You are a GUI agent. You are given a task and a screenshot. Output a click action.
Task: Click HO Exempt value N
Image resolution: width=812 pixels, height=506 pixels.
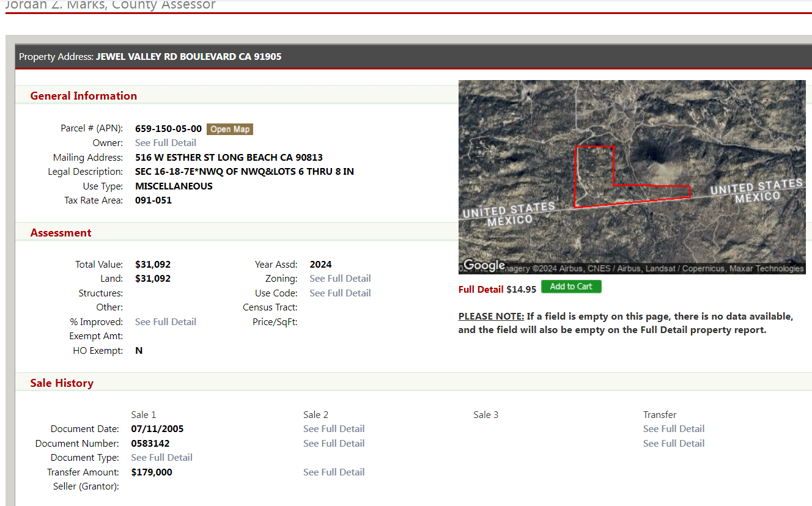(x=139, y=351)
